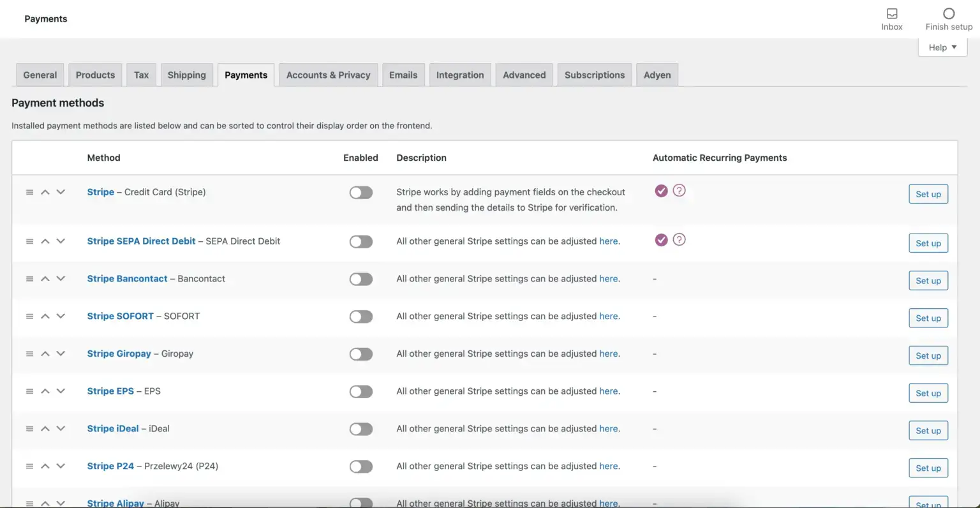
Task: Move Stripe P24 down
Action: 61,467
